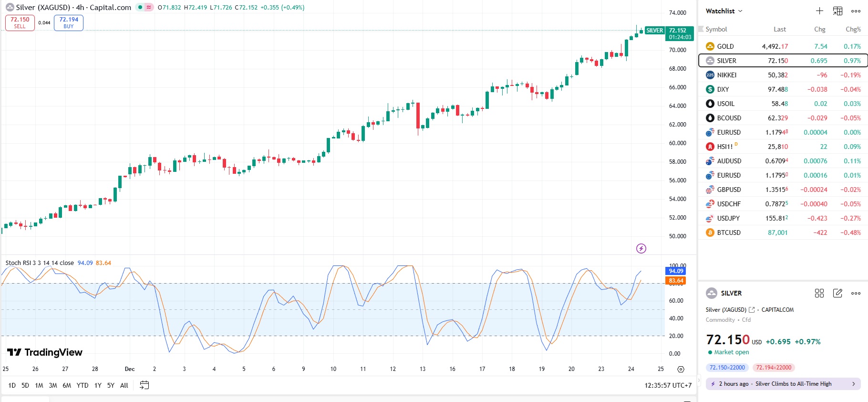Image resolution: width=868 pixels, height=402 pixels.
Task: Click the Go to date calendar icon
Action: (144, 385)
